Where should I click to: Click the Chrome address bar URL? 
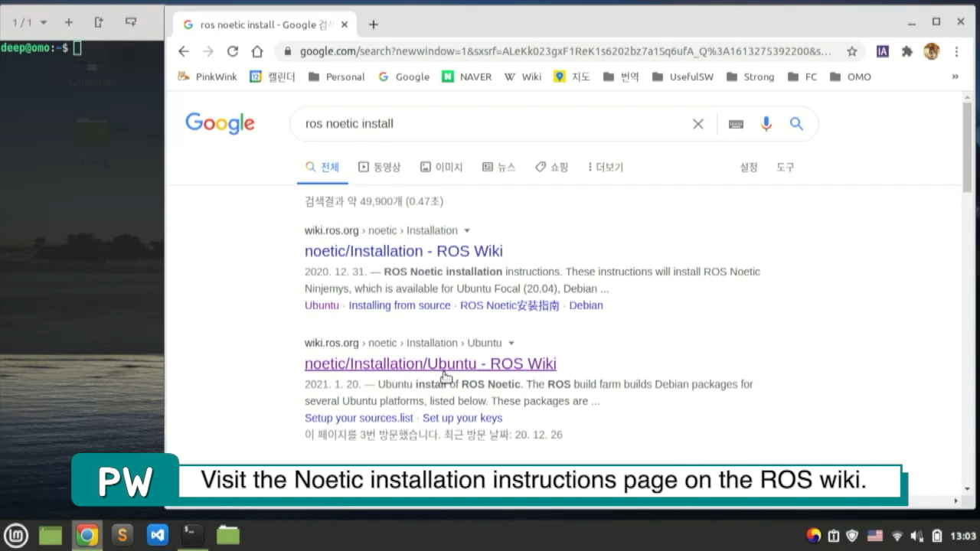coord(565,51)
